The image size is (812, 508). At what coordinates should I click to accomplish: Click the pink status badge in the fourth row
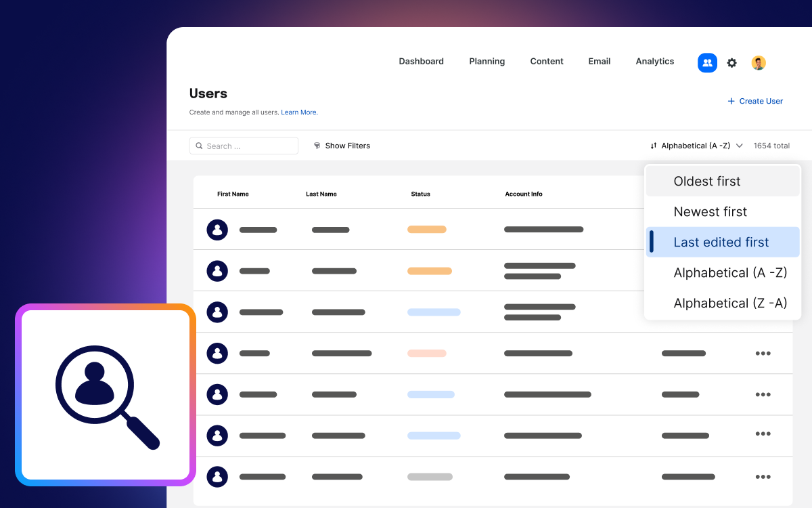click(x=427, y=353)
